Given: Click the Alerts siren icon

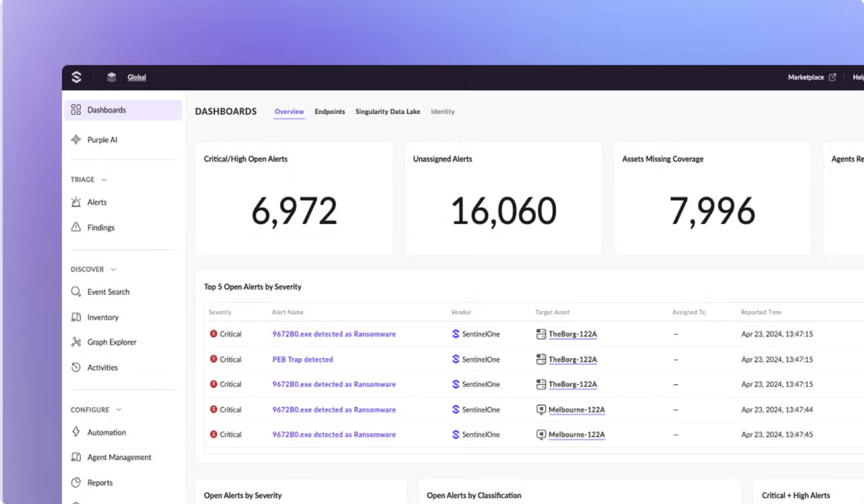Looking at the screenshot, I should pyautogui.click(x=76, y=202).
